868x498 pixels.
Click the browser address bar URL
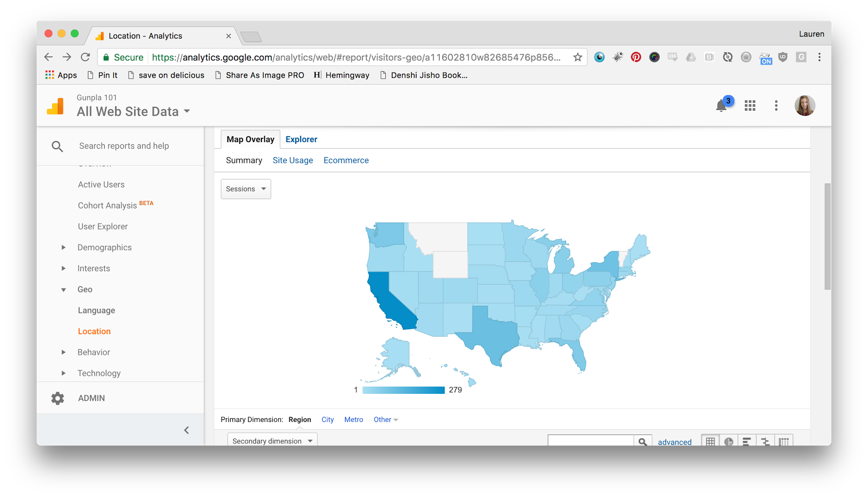tap(356, 57)
